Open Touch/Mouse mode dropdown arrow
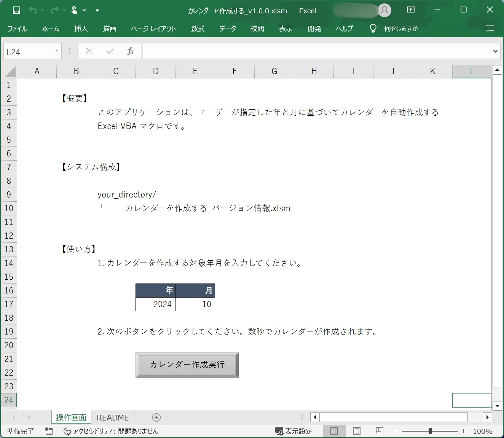This screenshot has width=504, height=438. 84,11
